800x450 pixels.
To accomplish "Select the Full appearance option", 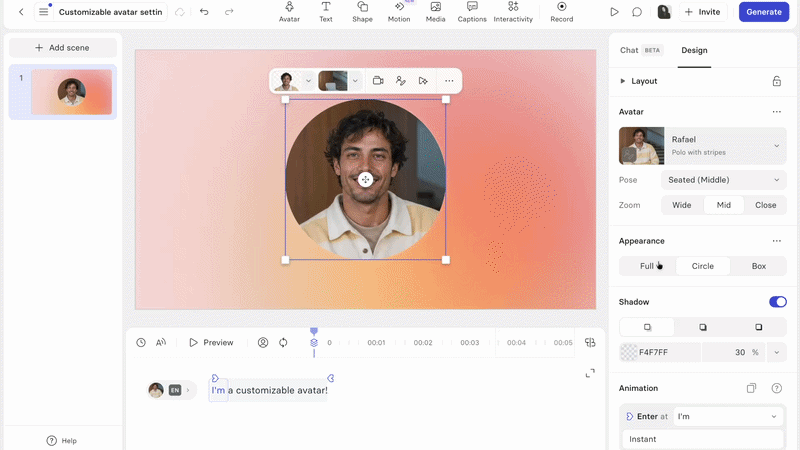I will [x=647, y=266].
